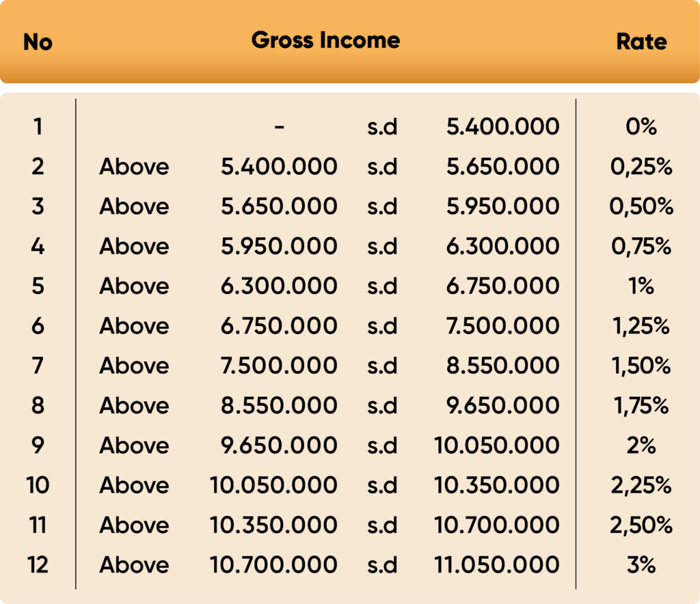Screen dimensions: 700x604
Task: Select the 0,50% rate cell
Action: point(641,206)
